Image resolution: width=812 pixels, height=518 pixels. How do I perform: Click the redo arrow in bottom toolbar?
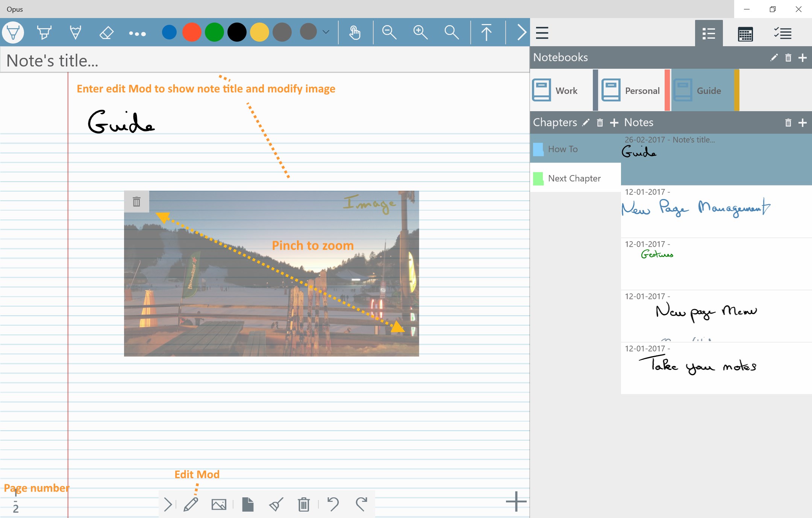pos(361,504)
